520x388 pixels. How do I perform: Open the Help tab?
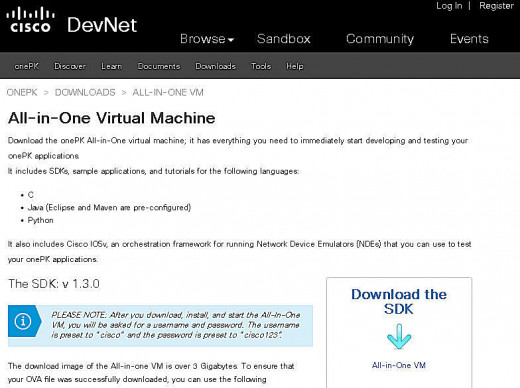coord(295,66)
